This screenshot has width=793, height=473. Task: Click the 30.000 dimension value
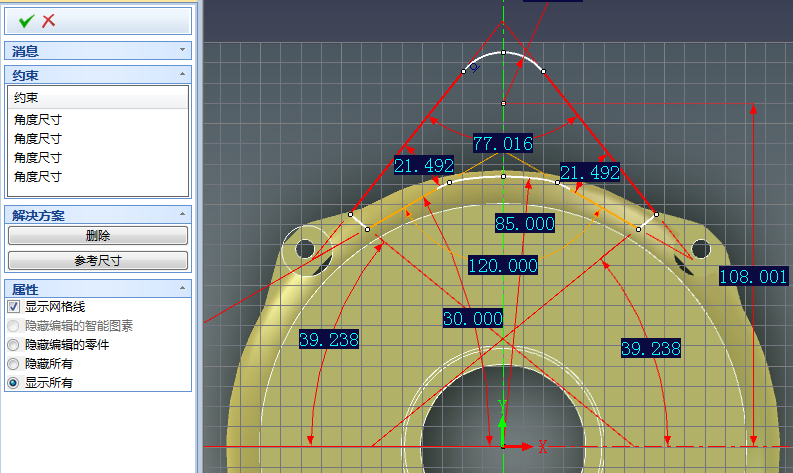(473, 318)
